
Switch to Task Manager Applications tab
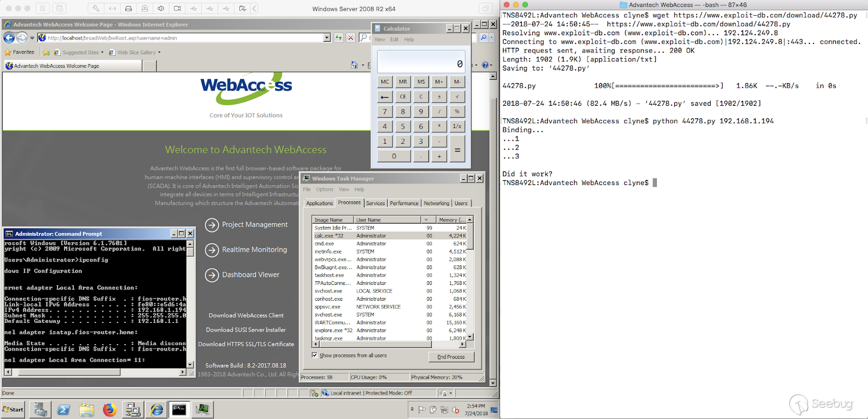(320, 204)
